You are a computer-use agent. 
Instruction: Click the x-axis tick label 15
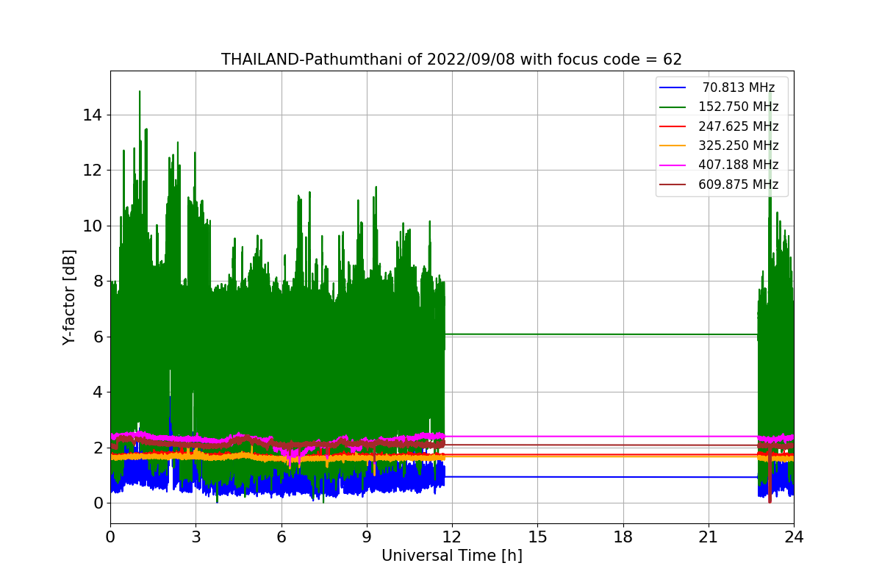[537, 537]
